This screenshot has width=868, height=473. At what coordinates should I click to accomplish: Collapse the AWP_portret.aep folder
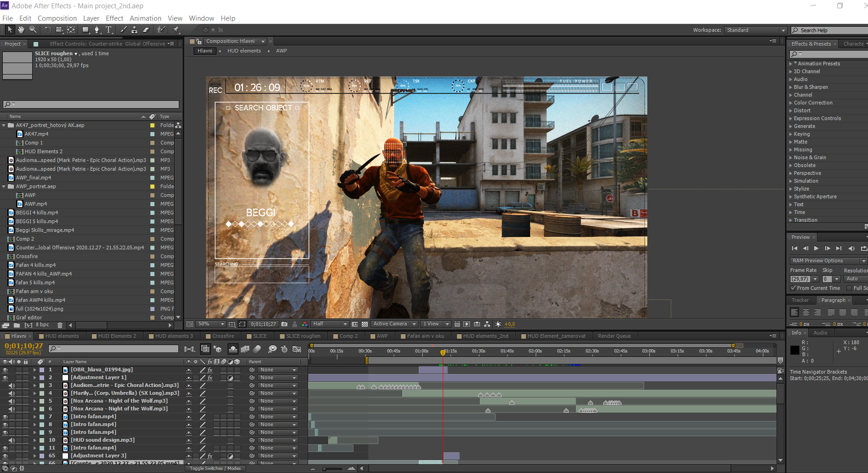click(x=4, y=186)
